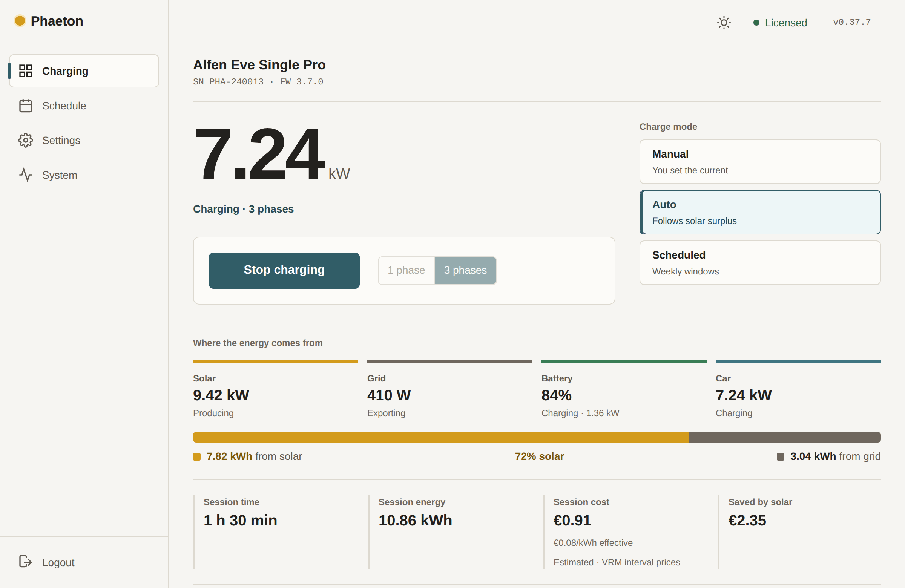This screenshot has width=905, height=588.
Task: Click the Solar 9.42 kW value
Action: 221,395
